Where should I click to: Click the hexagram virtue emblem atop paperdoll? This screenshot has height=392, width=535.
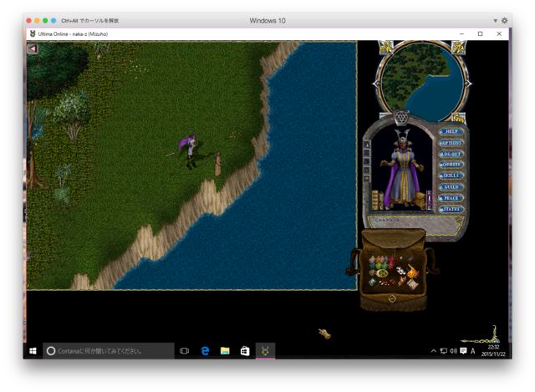[x=401, y=117]
